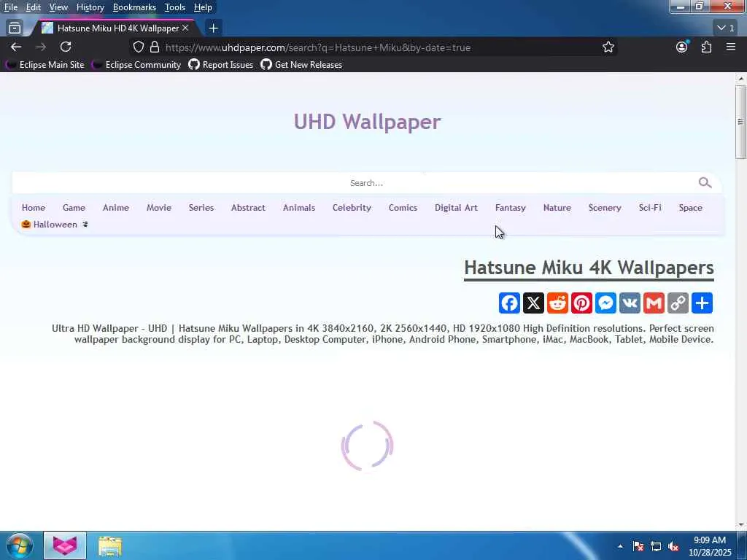Screen dimensions: 747x560
Task: Share via Messenger icon
Action: [605, 303]
